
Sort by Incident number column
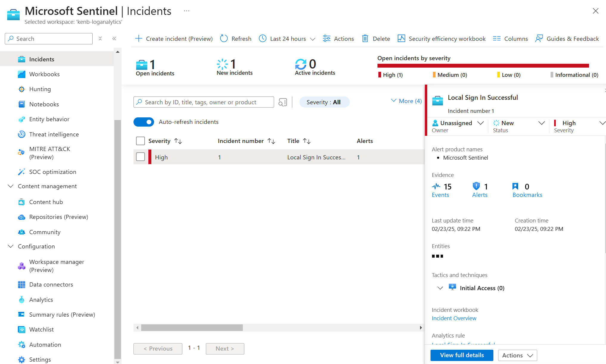pyautogui.click(x=246, y=141)
